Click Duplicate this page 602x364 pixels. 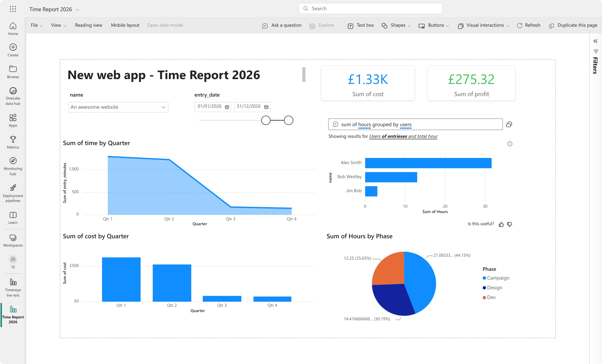point(573,25)
